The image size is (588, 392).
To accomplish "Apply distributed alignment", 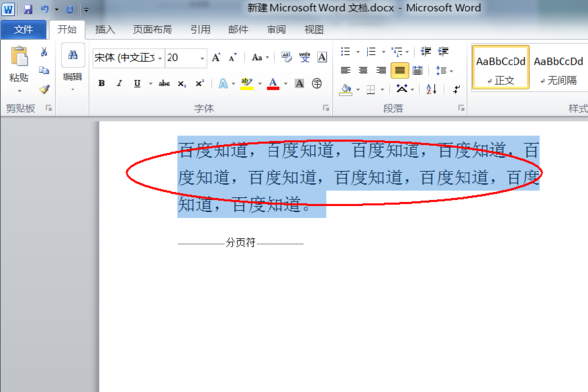I will [x=417, y=71].
